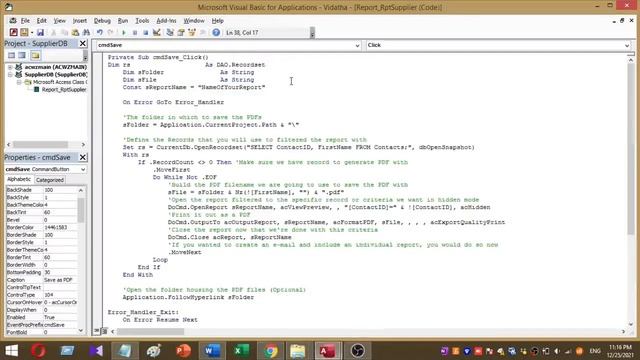This screenshot has width=640, height=360.
Task: Open Opera browser from taskbar
Action: pyautogui.click(x=39, y=351)
